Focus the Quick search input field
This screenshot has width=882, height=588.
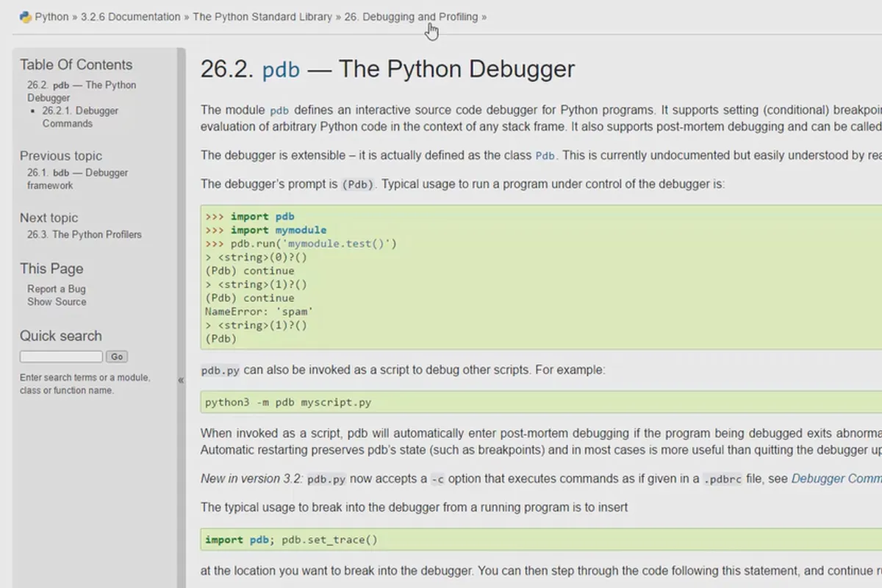[61, 356]
